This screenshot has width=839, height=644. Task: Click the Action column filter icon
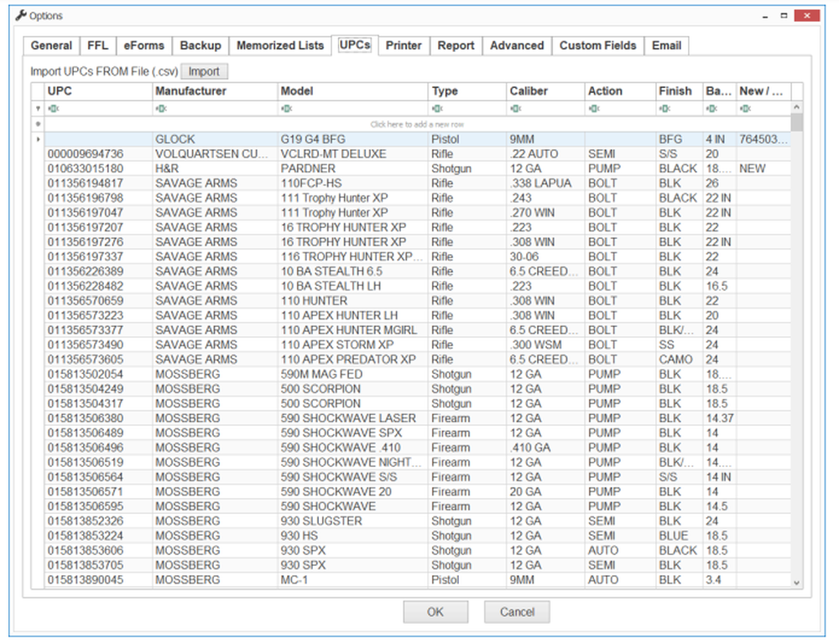[594, 108]
